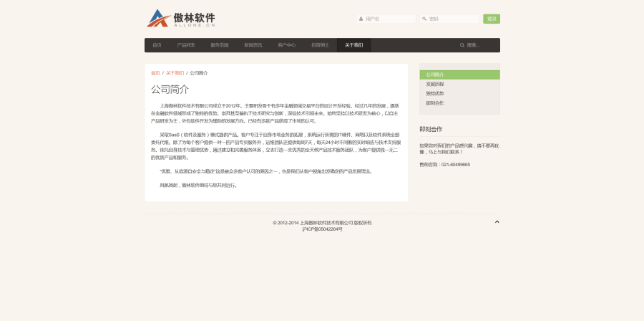Click the 关于我们 breadcrumb link
Screen dimensions: 644x321
(x=175, y=73)
